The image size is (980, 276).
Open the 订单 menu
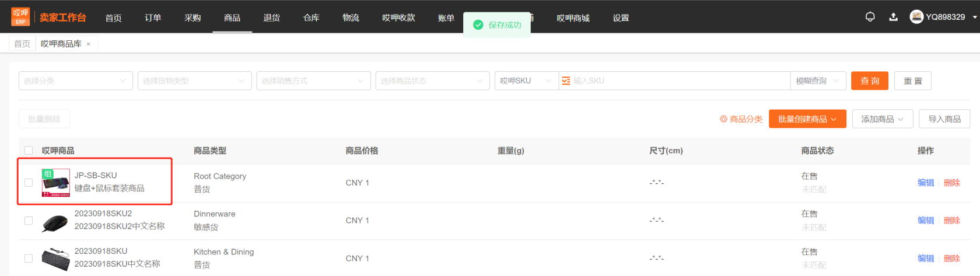153,18
